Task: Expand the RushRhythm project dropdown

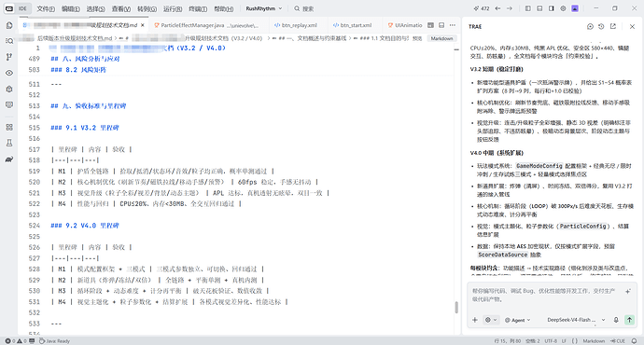Action: coord(264,8)
